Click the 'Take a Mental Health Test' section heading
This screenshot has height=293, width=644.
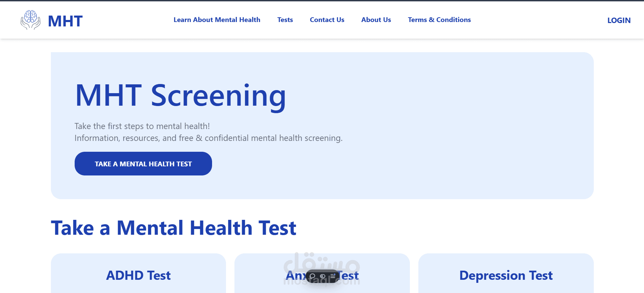tap(173, 228)
